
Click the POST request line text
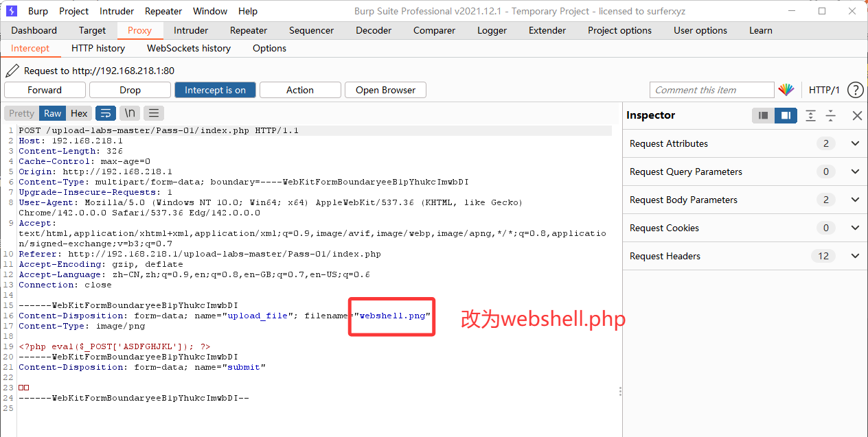[159, 130]
